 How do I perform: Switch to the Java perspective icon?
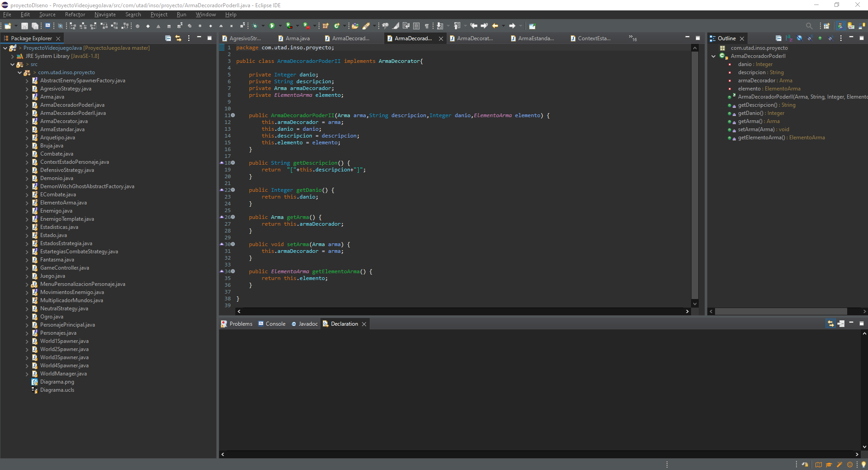click(840, 26)
